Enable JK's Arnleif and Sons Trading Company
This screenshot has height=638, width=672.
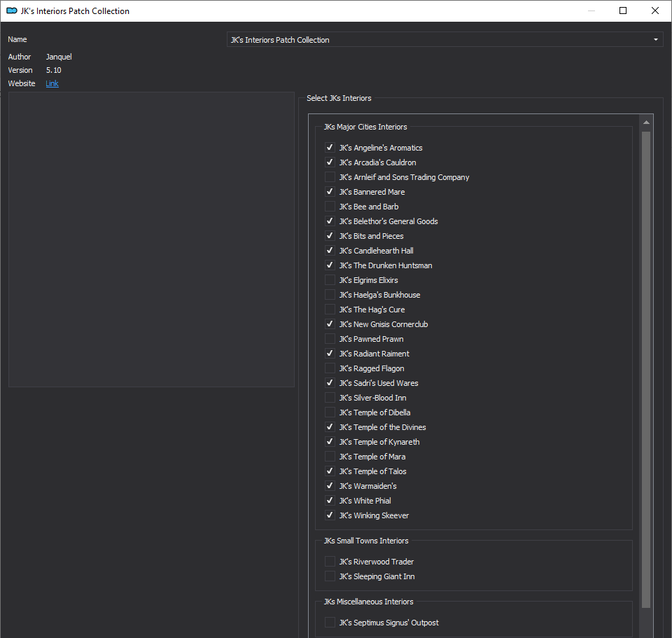(330, 177)
